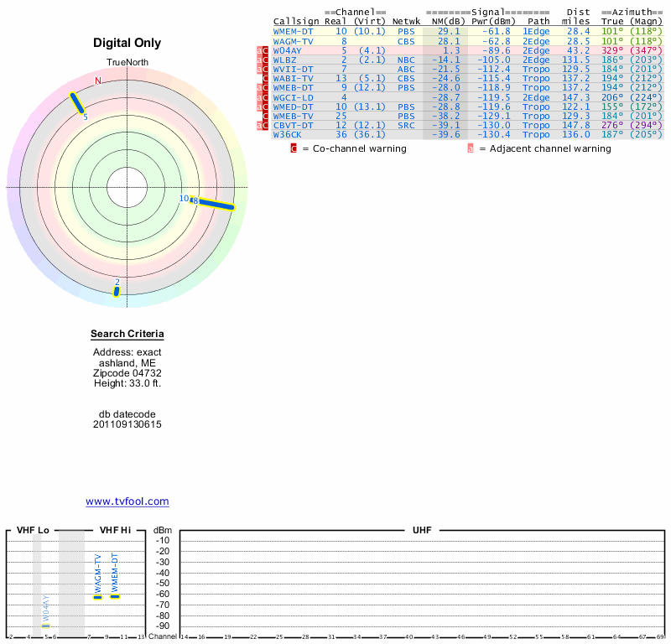Image resolution: width=671 pixels, height=644 pixels.
Task: Click the WAGM-TV signal bar in spectrum chart
Action: pyautogui.click(x=97, y=597)
